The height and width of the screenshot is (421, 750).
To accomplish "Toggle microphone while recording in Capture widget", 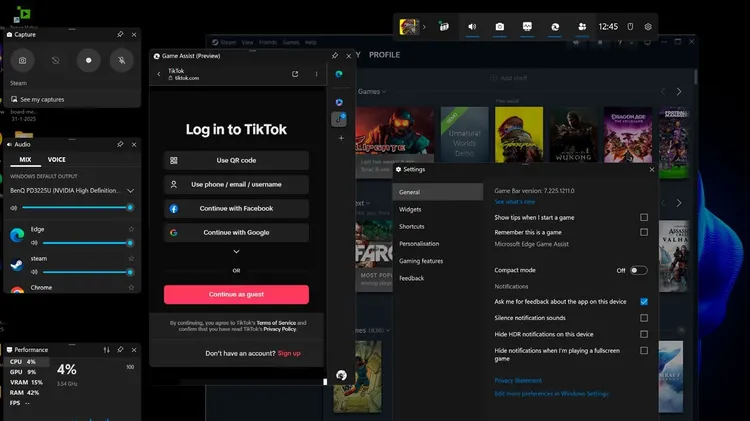I will point(121,60).
